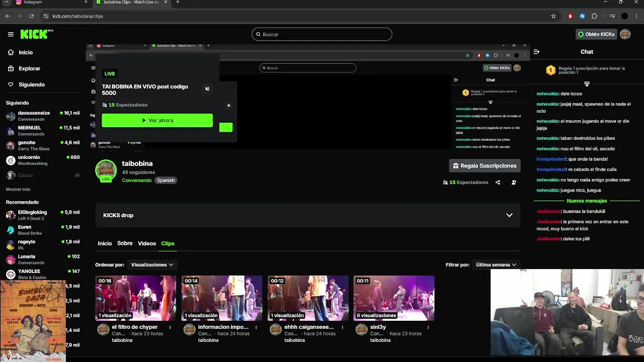The image size is (644, 362).
Task: Click taibobina's LIVE avatar
Action: (106, 170)
